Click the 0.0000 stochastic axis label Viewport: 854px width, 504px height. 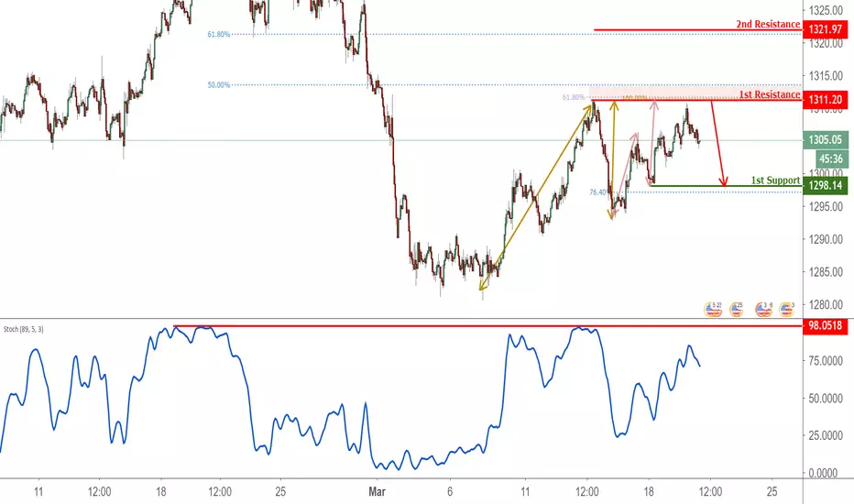[x=824, y=473]
